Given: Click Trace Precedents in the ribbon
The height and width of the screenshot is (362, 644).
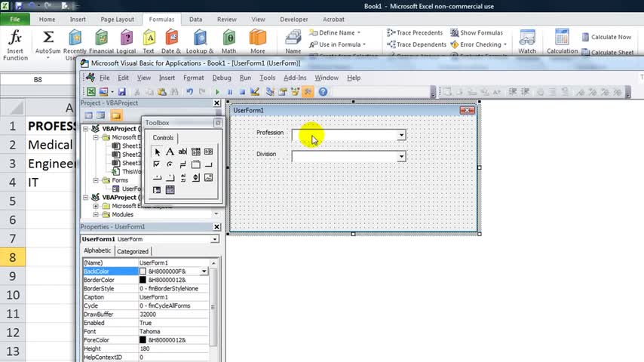Looking at the screenshot, I should coord(416,32).
